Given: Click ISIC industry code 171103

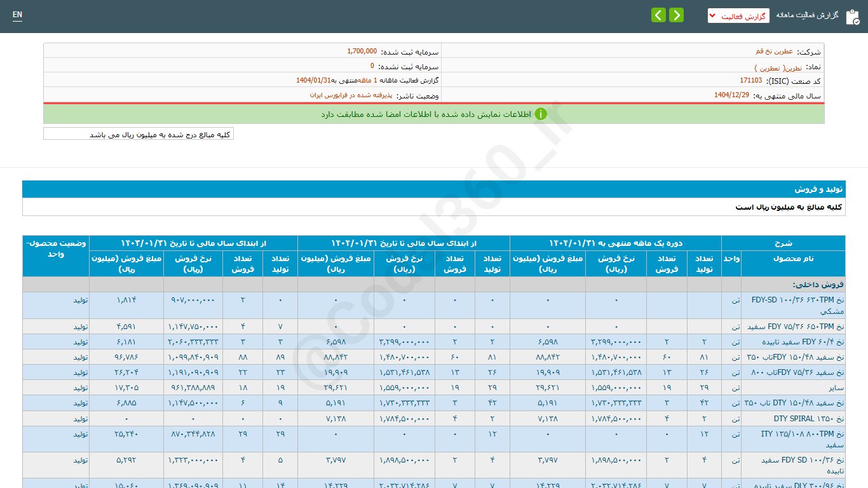Looking at the screenshot, I should [x=750, y=81].
